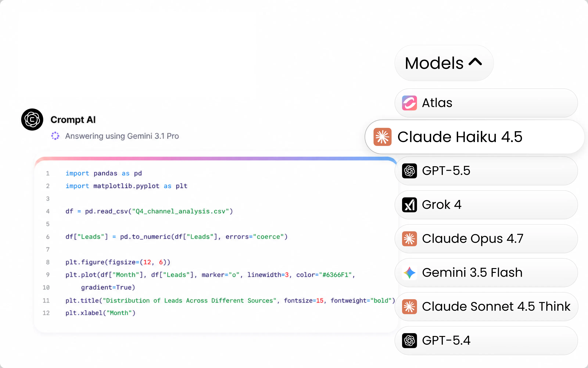Image resolution: width=588 pixels, height=368 pixels.
Task: Select Gemini 3.5 Flash model
Action: pos(486,273)
